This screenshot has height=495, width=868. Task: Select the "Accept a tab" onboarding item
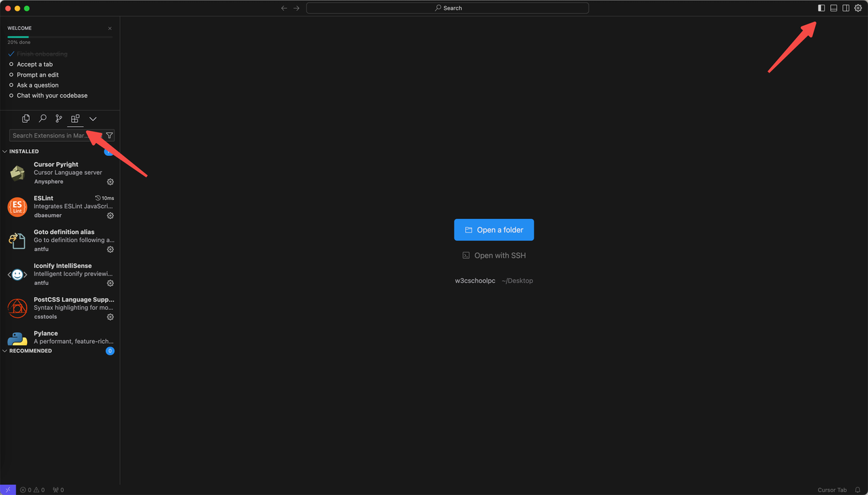click(x=35, y=64)
